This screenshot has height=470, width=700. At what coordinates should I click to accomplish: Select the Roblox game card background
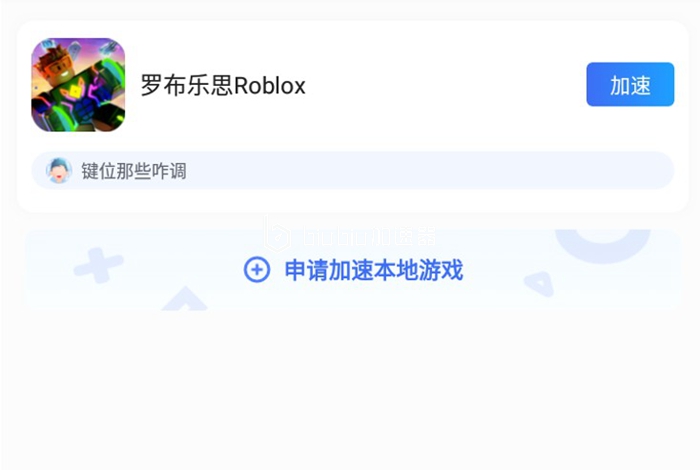(353, 116)
